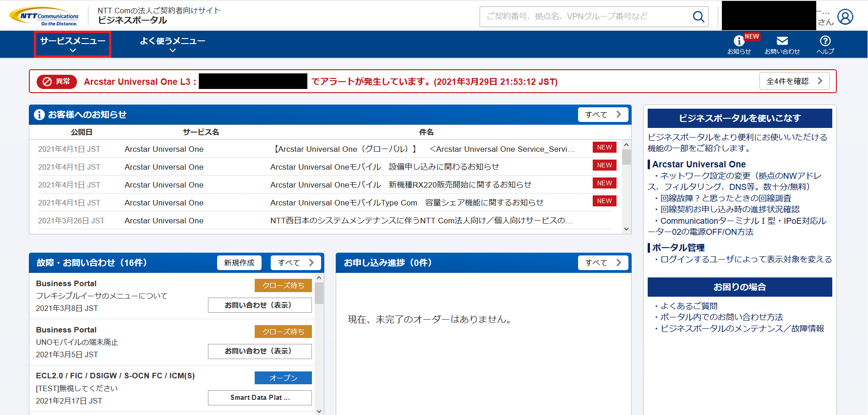Click the inquiries list scrollbar thumb
This screenshot has height=415, width=868.
click(x=319, y=293)
